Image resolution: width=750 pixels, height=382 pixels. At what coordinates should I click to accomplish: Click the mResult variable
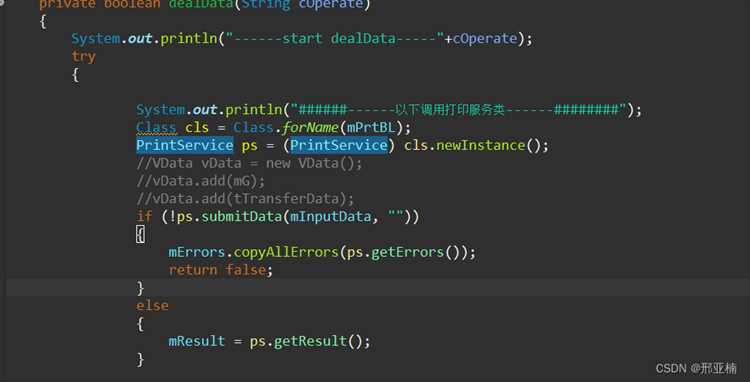tap(197, 341)
